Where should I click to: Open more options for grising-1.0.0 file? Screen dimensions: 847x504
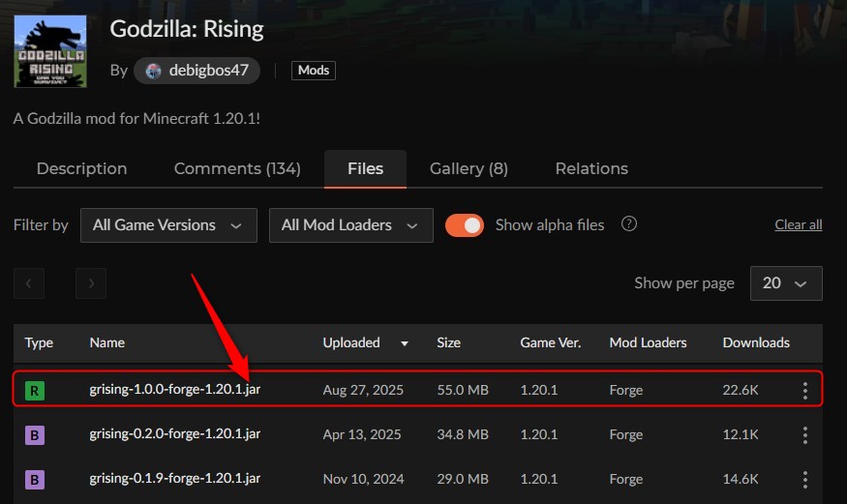pyautogui.click(x=804, y=390)
